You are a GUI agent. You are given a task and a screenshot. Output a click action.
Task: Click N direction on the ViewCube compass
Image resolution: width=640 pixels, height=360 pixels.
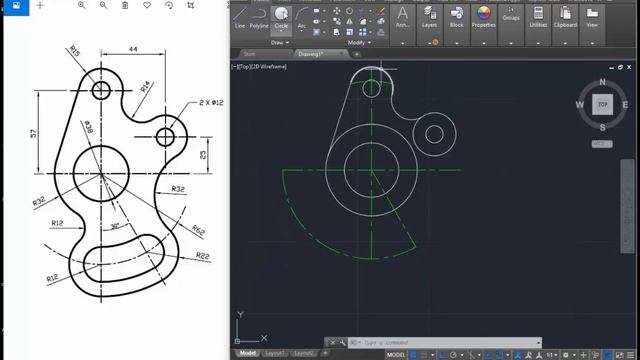602,82
